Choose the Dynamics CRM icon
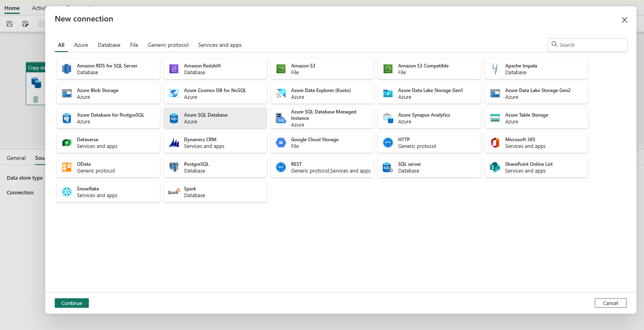Viewport: 644px width, 330px height. pyautogui.click(x=174, y=143)
